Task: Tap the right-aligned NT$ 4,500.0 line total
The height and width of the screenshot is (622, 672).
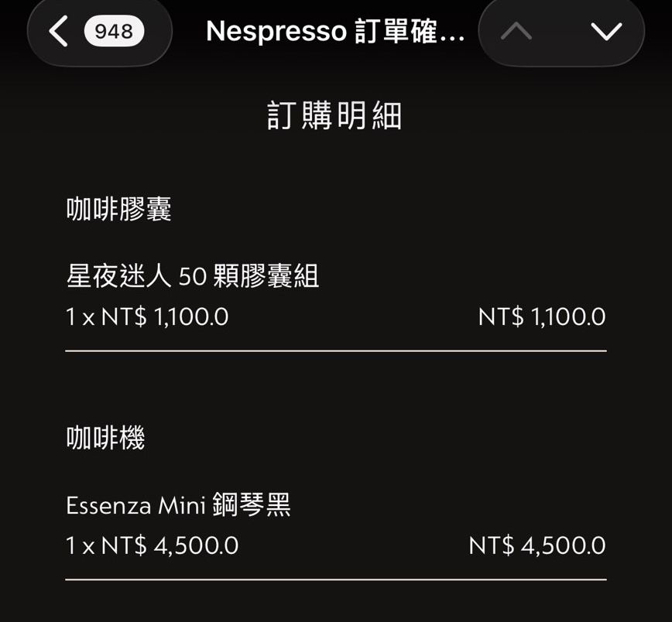Action: [537, 546]
